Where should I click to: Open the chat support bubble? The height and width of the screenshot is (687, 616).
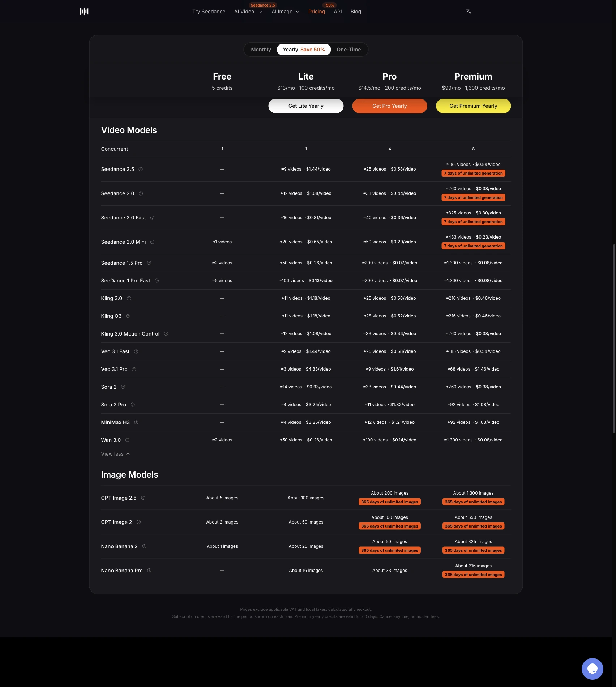pyautogui.click(x=592, y=669)
